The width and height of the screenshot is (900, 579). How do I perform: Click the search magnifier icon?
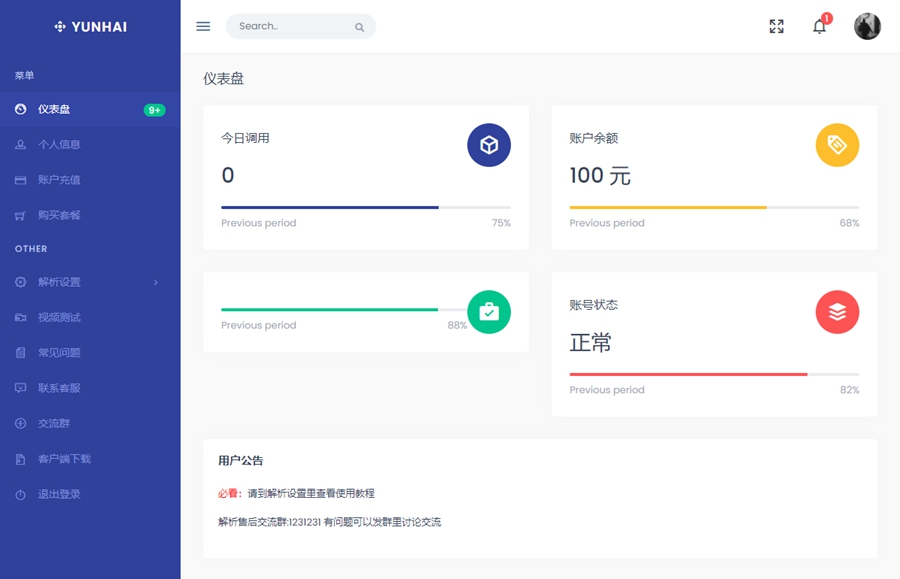tap(359, 27)
